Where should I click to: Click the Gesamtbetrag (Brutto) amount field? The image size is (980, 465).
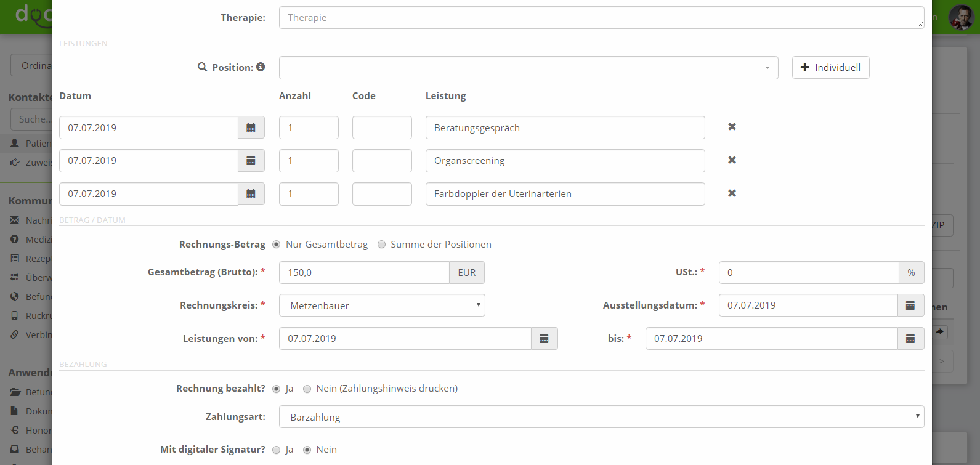coord(364,273)
